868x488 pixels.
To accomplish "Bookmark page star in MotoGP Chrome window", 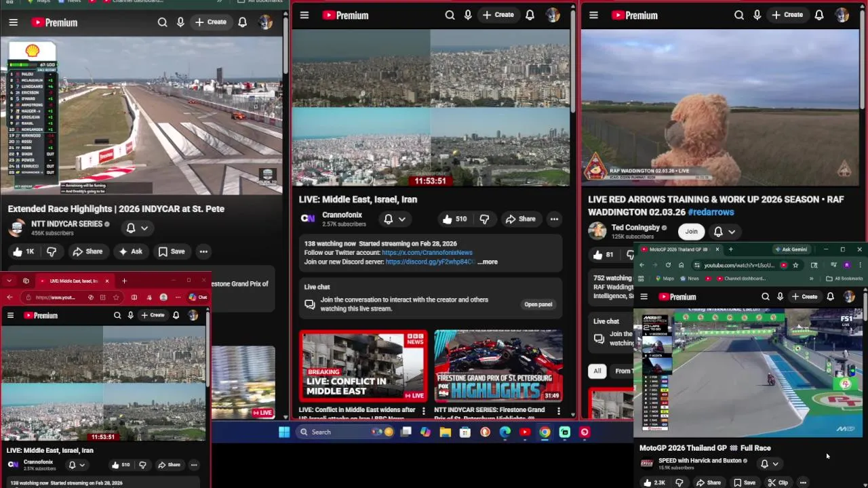I will (x=795, y=265).
